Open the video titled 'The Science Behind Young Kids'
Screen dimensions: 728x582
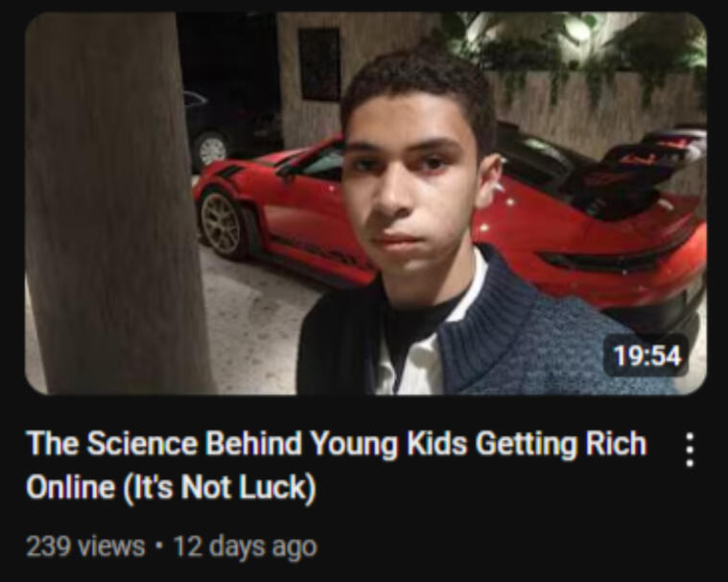coord(337,465)
